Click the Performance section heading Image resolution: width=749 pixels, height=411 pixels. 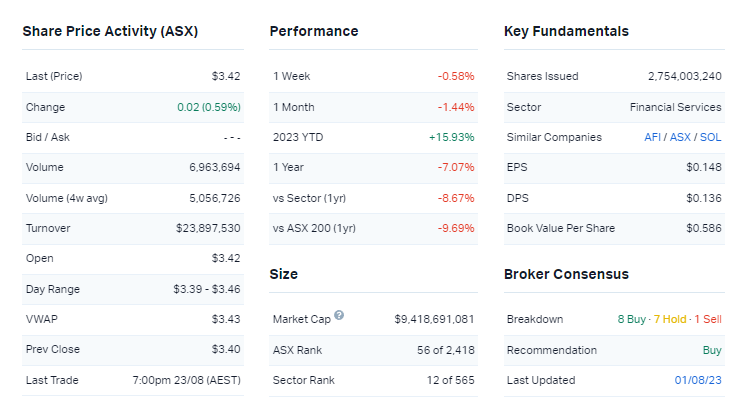pos(313,31)
